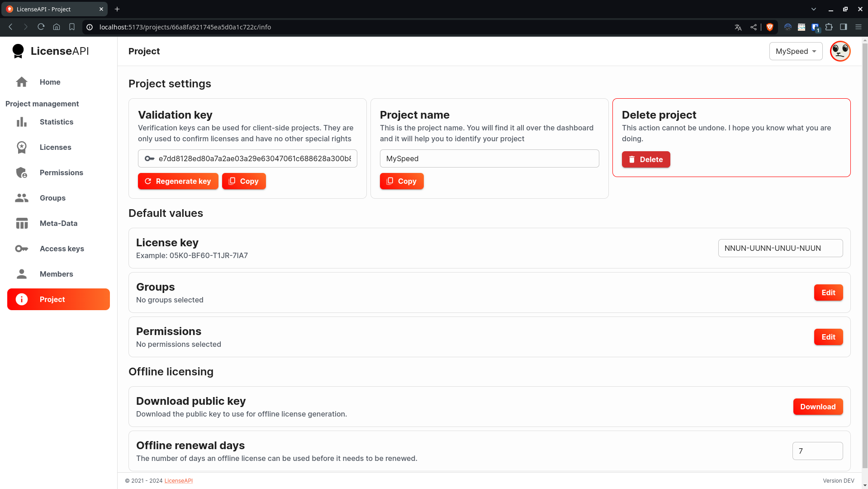
Task: Reload the page with the refresh icon
Action: (x=41, y=27)
